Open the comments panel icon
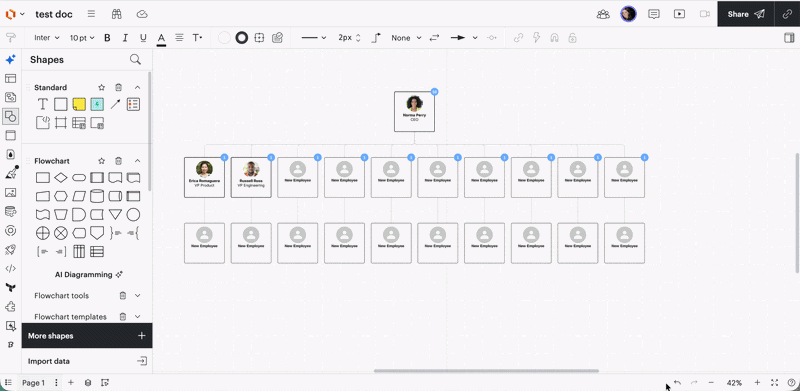 tap(654, 14)
